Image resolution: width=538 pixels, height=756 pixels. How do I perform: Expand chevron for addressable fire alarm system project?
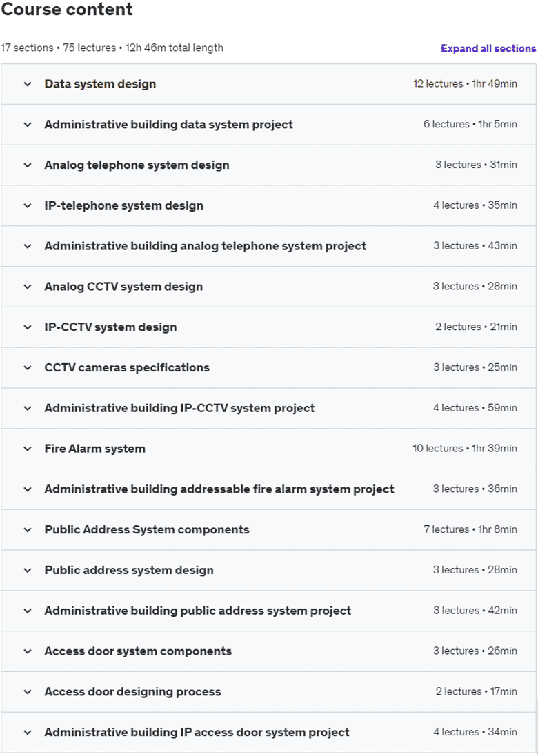[x=28, y=489]
